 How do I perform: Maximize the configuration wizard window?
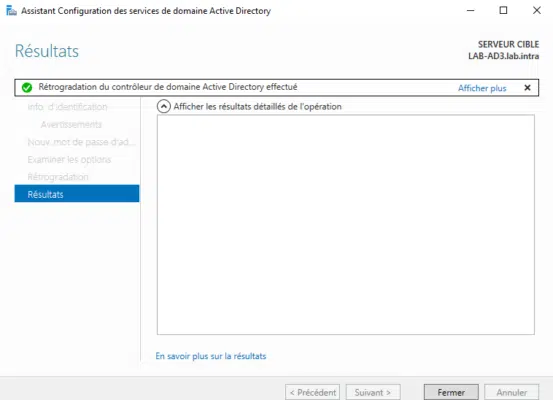pyautogui.click(x=503, y=11)
